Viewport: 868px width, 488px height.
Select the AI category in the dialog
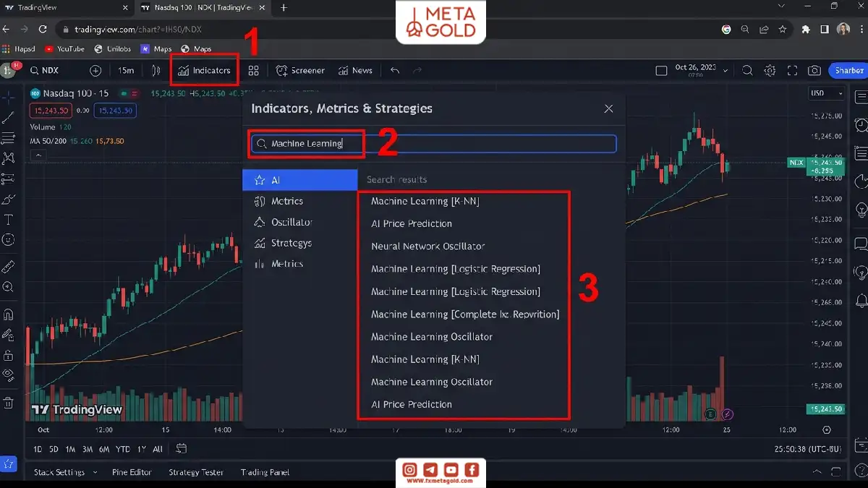point(300,180)
